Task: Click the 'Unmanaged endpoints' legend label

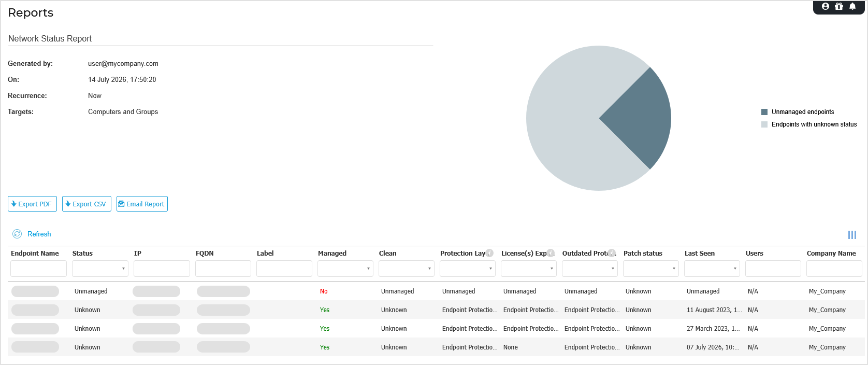Action: (803, 112)
